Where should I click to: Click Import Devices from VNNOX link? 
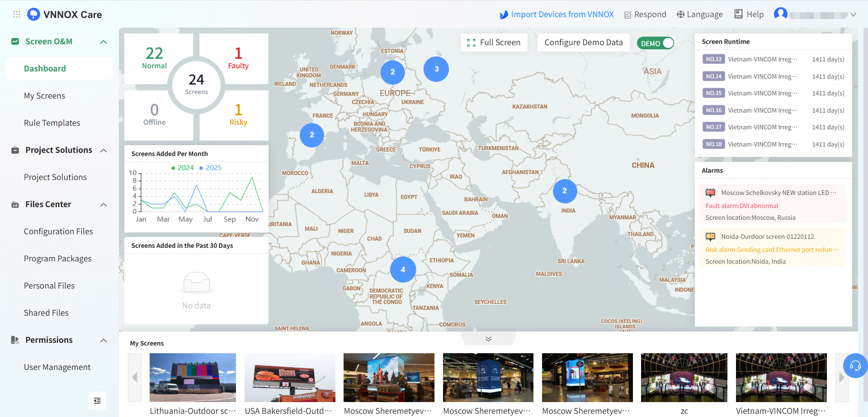pos(557,14)
